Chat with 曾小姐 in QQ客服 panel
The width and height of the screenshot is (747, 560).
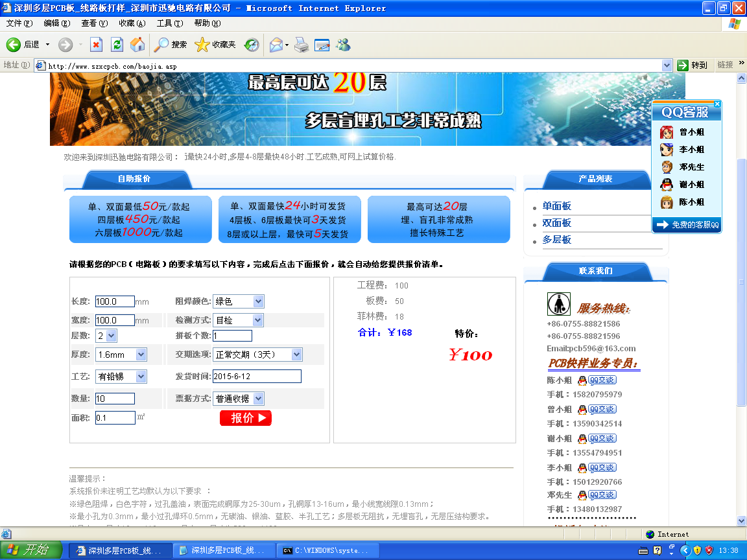click(682, 132)
